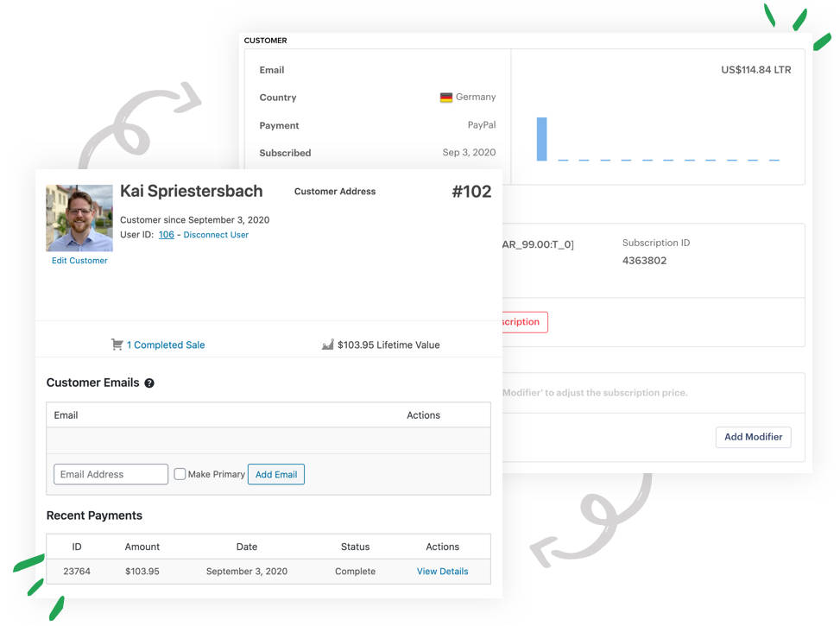Click the Recent Payments heading

pos(94,515)
